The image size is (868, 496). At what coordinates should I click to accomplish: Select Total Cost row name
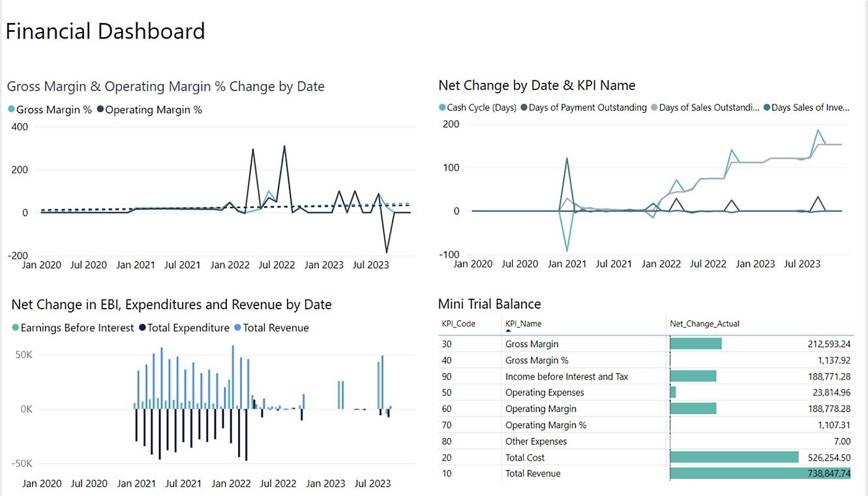pyautogui.click(x=525, y=457)
